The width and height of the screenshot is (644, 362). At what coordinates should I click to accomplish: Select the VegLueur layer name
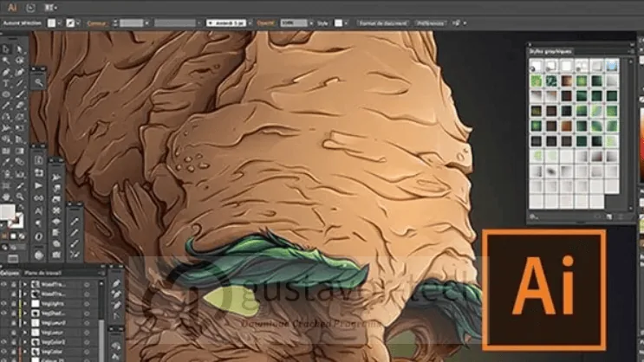pyautogui.click(x=52, y=333)
